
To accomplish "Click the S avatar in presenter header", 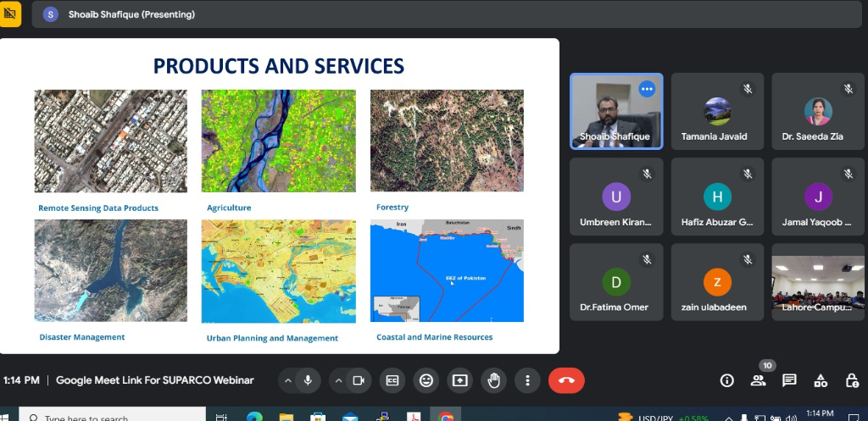I will pyautogui.click(x=50, y=14).
